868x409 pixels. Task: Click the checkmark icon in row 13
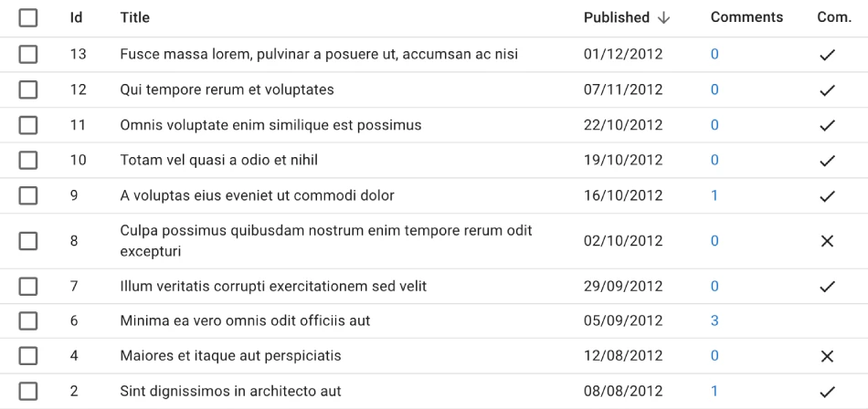tap(827, 55)
